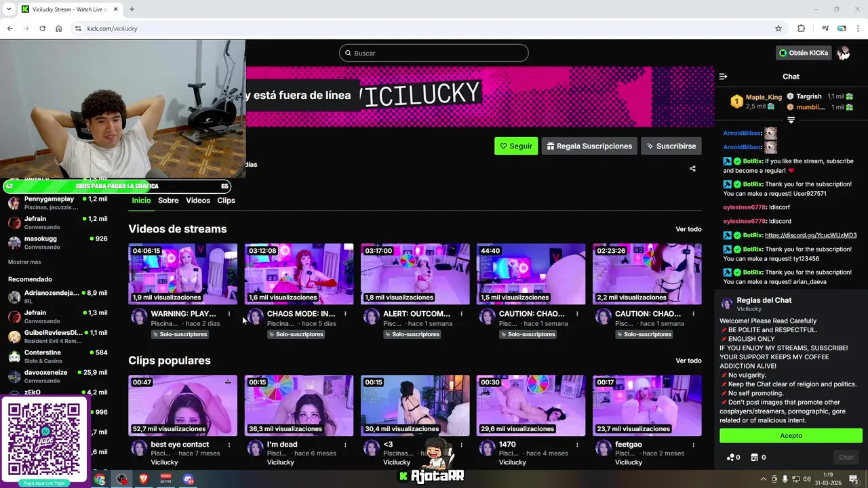Switch to the Videos tab
The image size is (868, 488).
click(198, 201)
